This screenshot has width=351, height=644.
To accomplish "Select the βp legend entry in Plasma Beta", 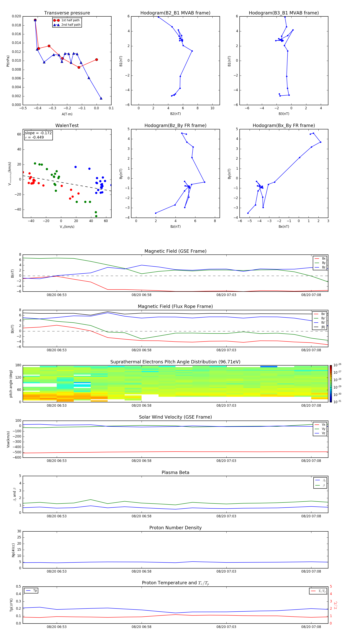I will point(320,480).
